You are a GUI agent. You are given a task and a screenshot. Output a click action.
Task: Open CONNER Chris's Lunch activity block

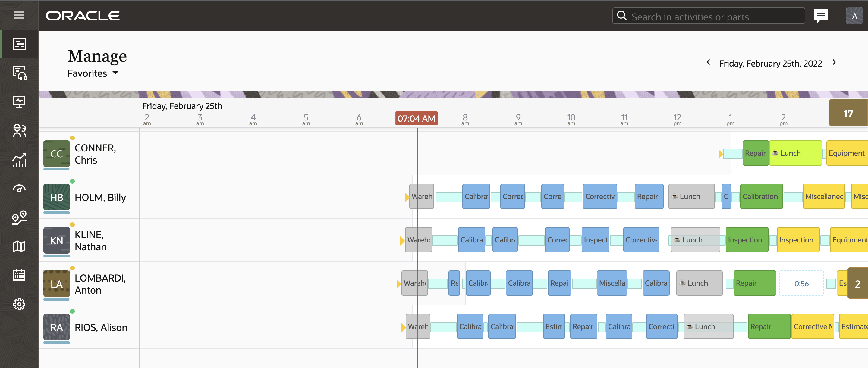click(x=795, y=153)
